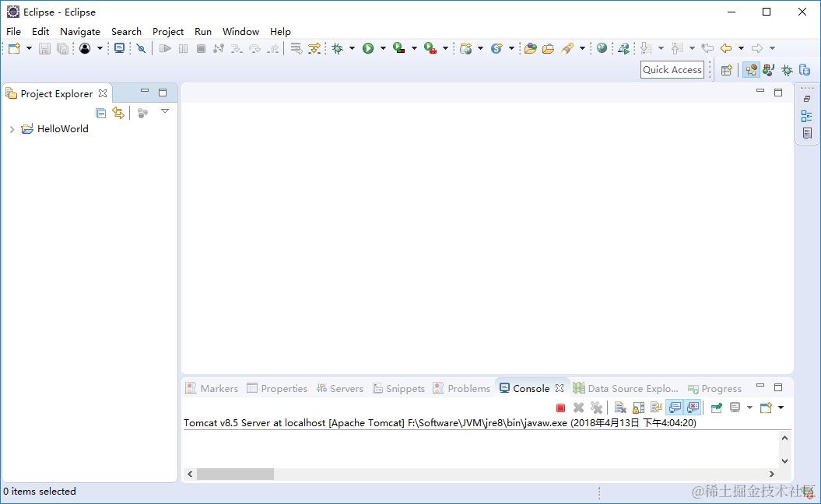Pin the Console view
821x504 pixels.
click(x=716, y=408)
